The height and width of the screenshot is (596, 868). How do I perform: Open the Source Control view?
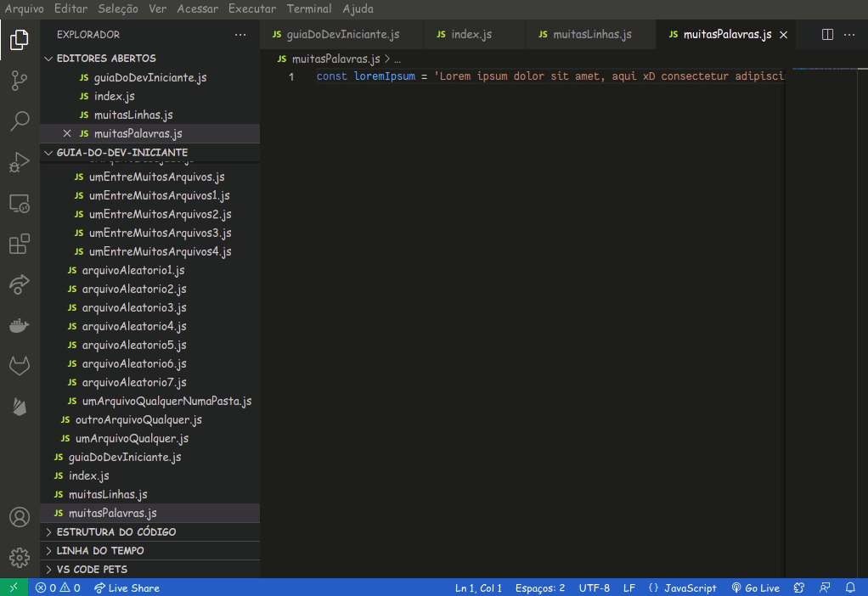coord(20,81)
